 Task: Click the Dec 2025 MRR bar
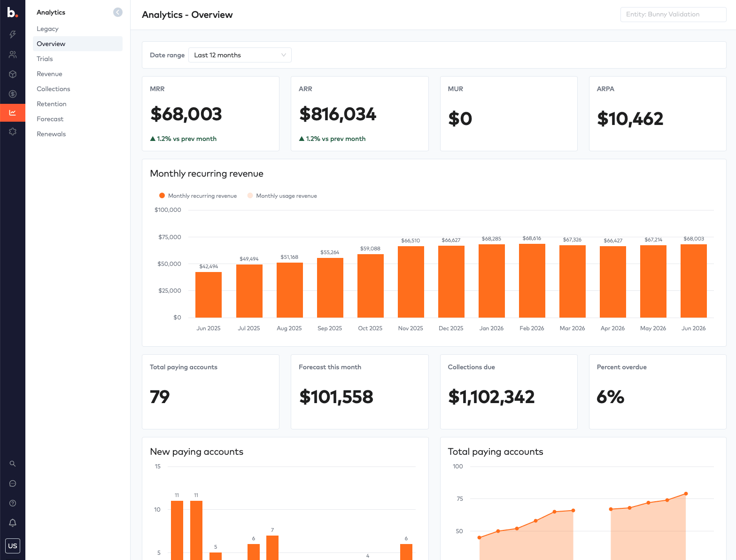point(451,281)
